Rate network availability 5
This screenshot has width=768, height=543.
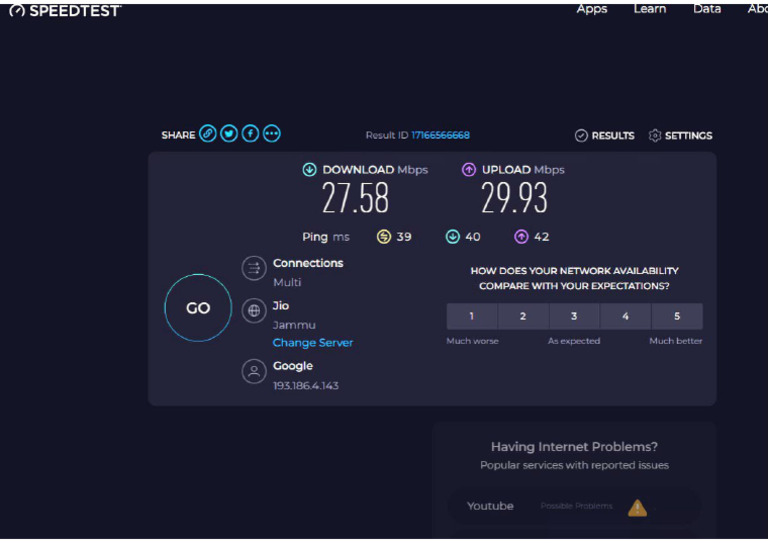pos(677,316)
